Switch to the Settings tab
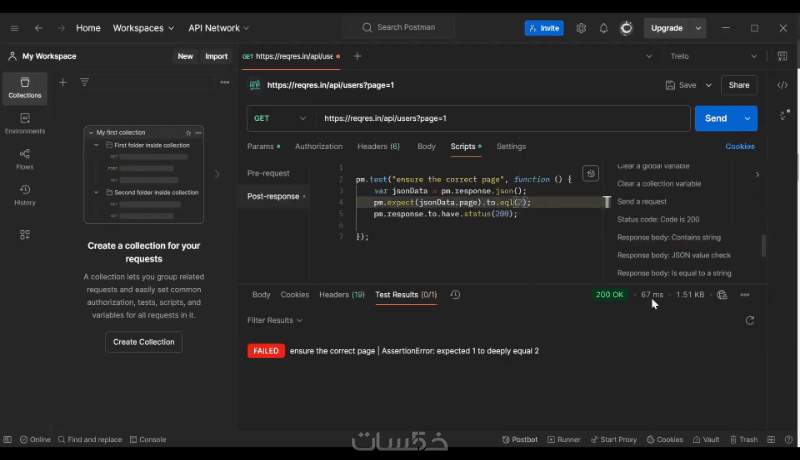 pos(511,146)
